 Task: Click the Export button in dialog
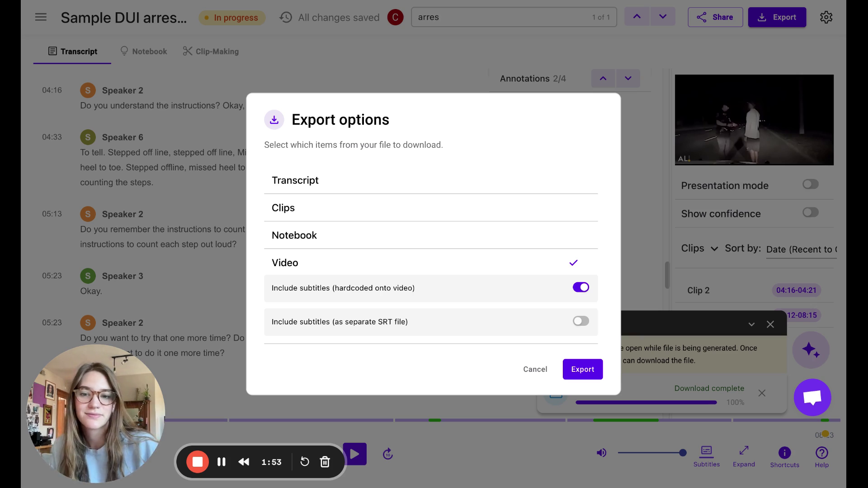click(582, 369)
